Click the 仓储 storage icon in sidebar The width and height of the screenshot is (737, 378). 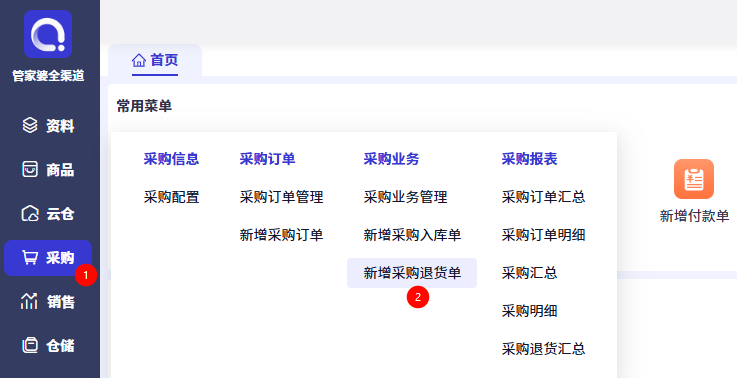pyautogui.click(x=30, y=346)
